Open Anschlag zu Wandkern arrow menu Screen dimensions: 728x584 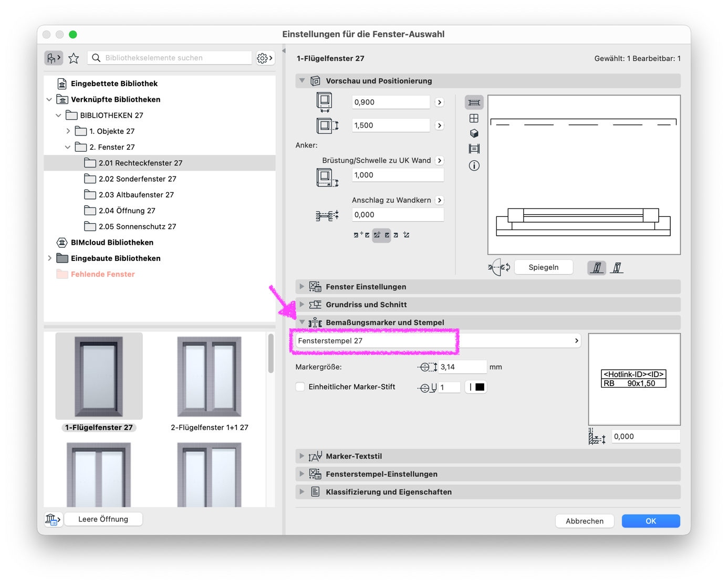(440, 201)
